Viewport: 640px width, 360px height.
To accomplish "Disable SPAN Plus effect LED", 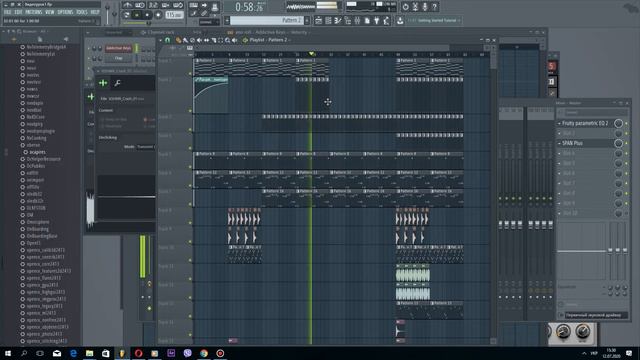I will pyautogui.click(x=627, y=143).
